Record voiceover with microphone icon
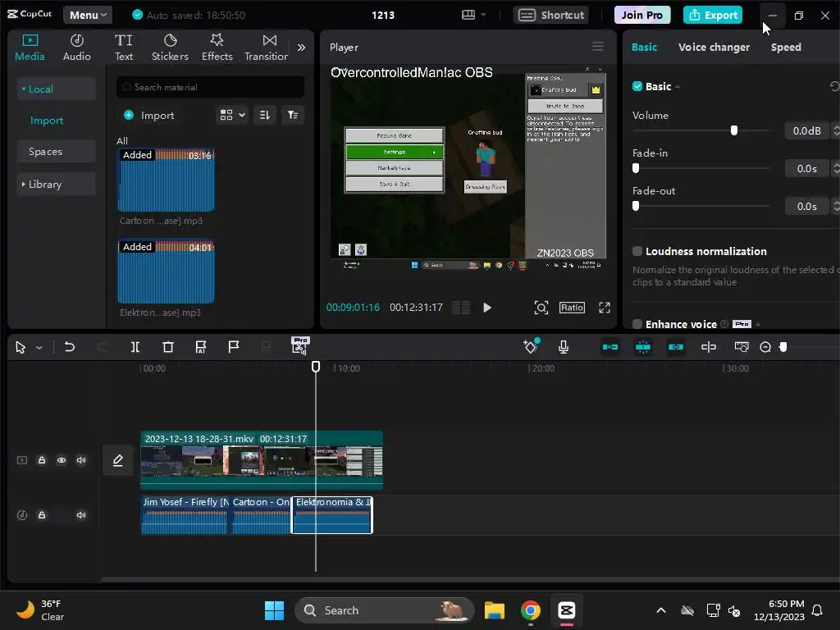This screenshot has width=840, height=630. point(563,347)
